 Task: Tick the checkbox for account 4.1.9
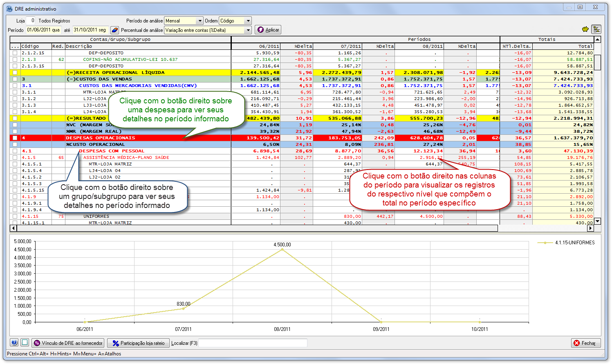pyautogui.click(x=15, y=197)
